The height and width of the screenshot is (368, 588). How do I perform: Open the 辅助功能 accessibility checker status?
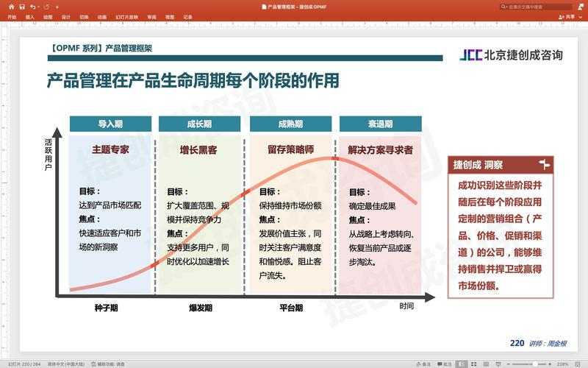point(108,364)
